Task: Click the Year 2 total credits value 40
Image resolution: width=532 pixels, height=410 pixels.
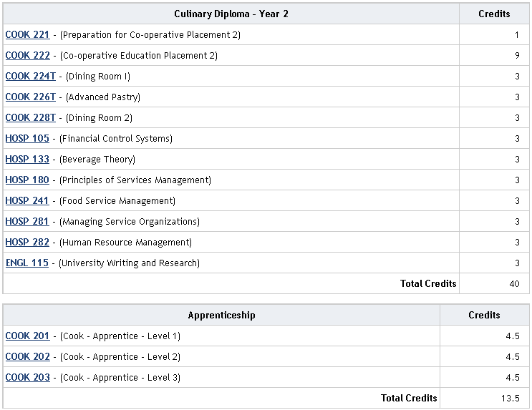Action: pos(514,283)
